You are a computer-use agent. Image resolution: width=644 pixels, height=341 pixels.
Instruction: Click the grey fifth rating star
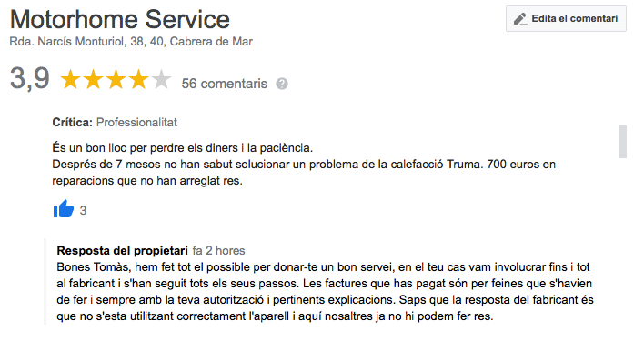[x=161, y=79]
